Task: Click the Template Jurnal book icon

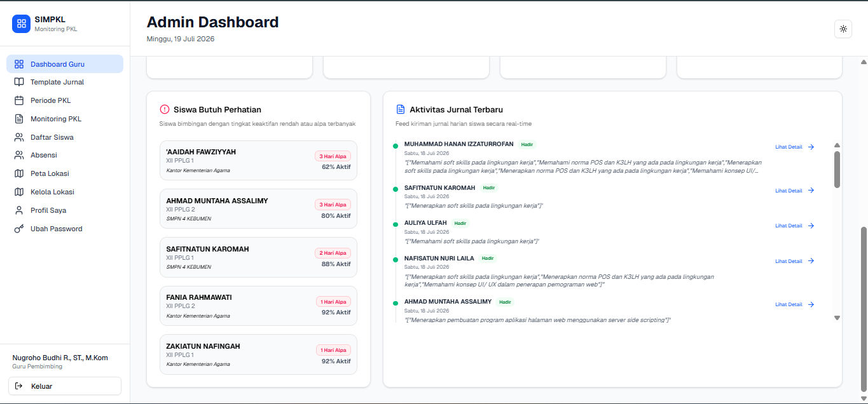Action: 19,82
